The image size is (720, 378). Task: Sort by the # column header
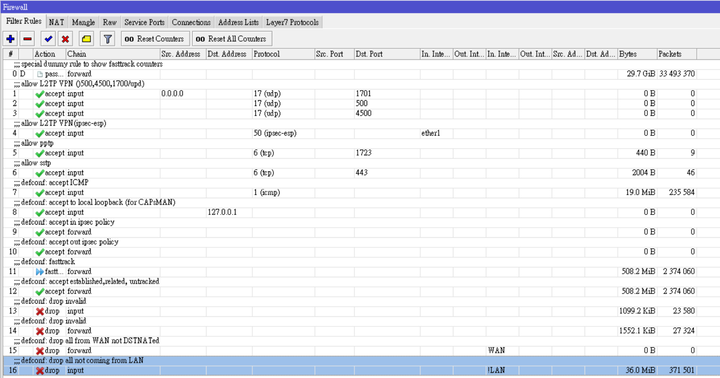click(11, 54)
